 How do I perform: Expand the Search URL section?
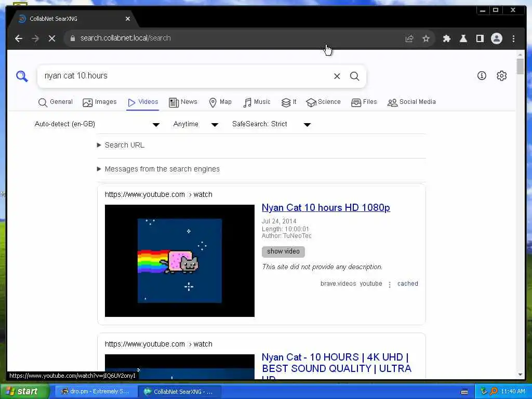(x=121, y=145)
